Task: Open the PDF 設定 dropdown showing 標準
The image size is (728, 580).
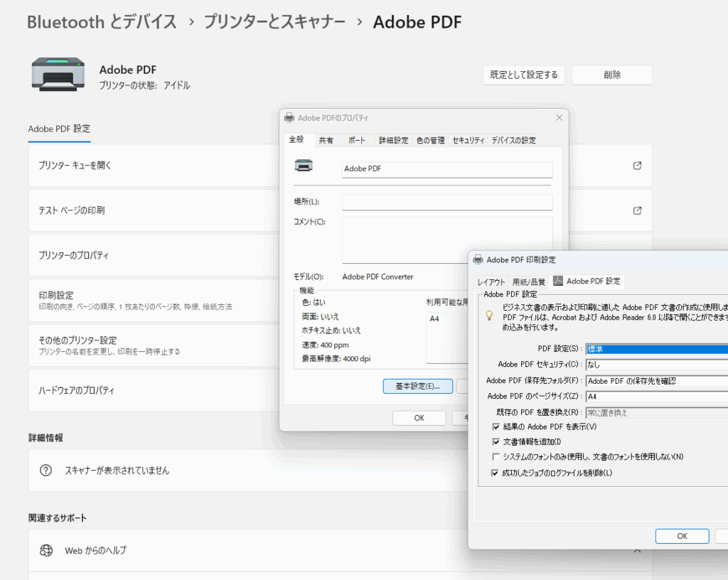Action: 655,349
